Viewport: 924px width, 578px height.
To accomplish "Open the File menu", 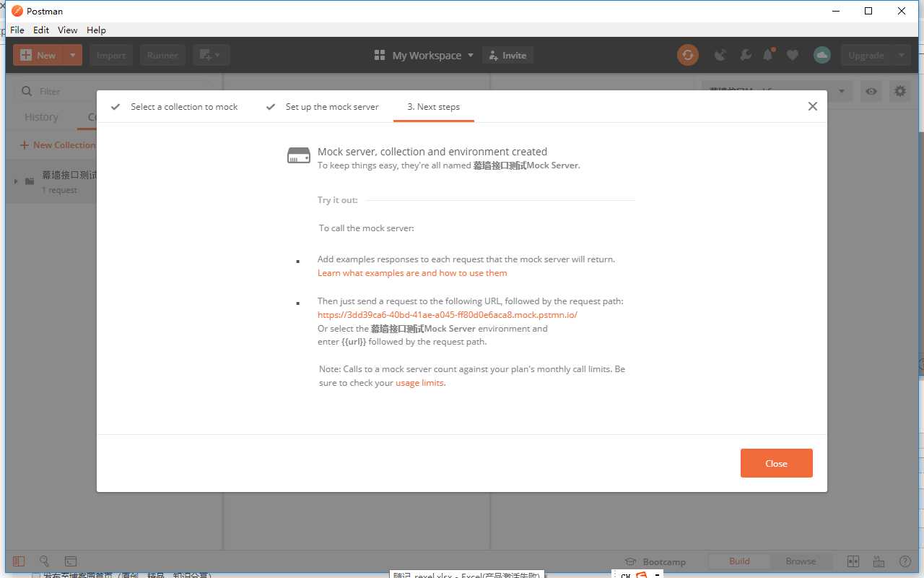I will click(17, 30).
